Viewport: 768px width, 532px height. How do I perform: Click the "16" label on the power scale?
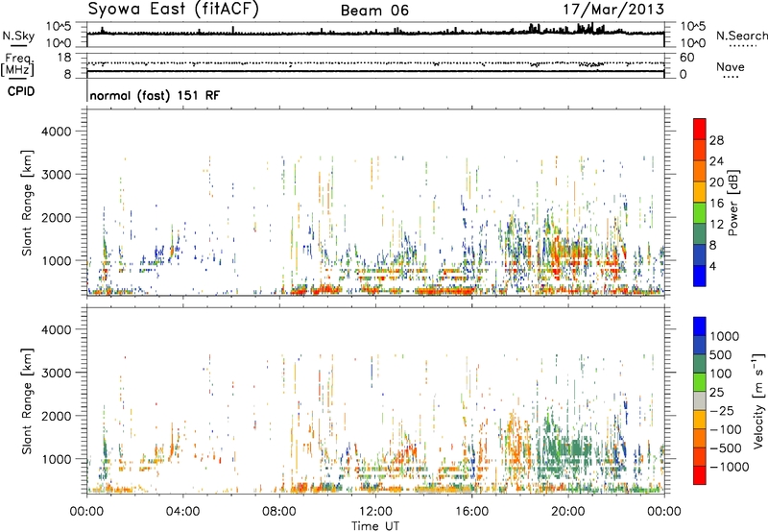[716, 204]
